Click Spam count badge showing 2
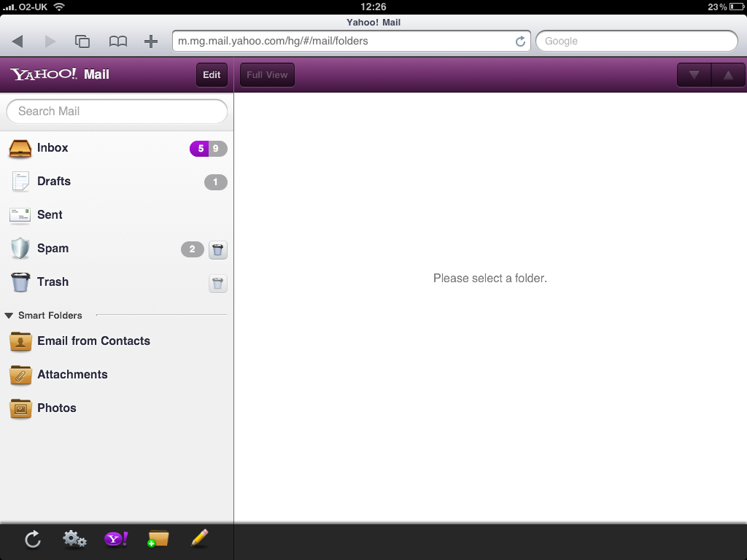This screenshot has width=747, height=560. (x=193, y=249)
